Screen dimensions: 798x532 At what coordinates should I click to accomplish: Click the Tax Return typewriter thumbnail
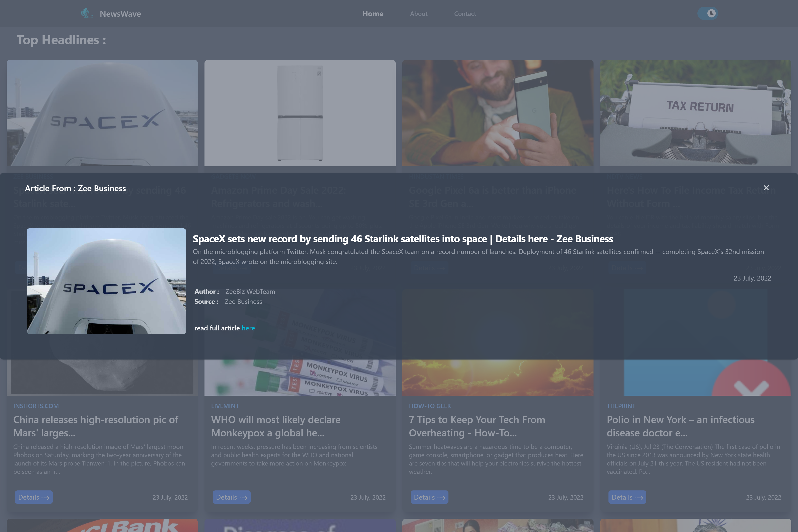click(695, 113)
